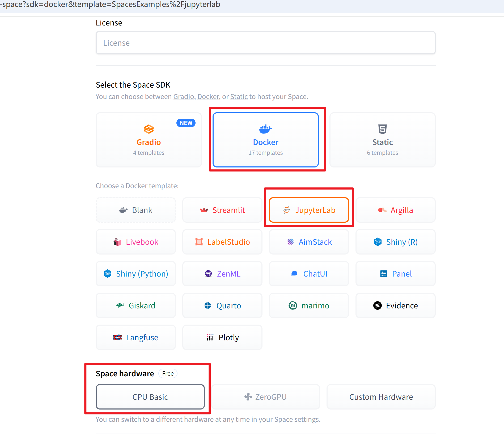The height and width of the screenshot is (435, 504).
Task: Click the ChatUI speech bubble icon
Action: 294,274
